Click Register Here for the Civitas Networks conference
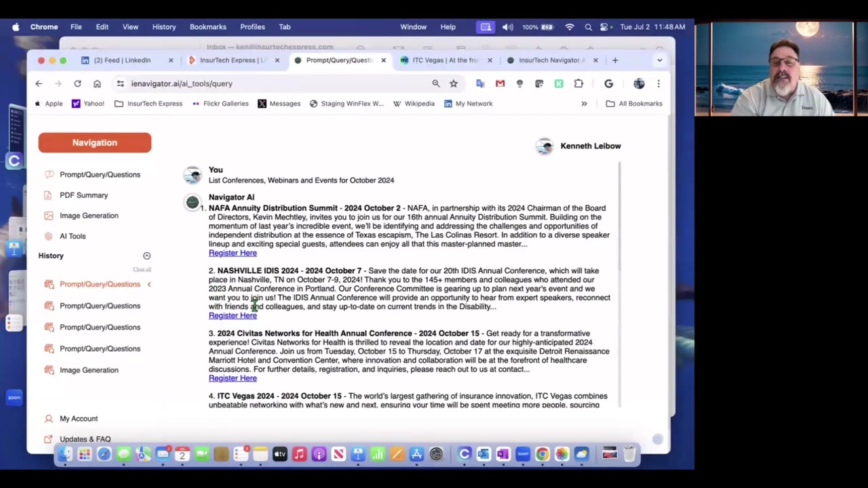The height and width of the screenshot is (488, 868). pos(233,378)
